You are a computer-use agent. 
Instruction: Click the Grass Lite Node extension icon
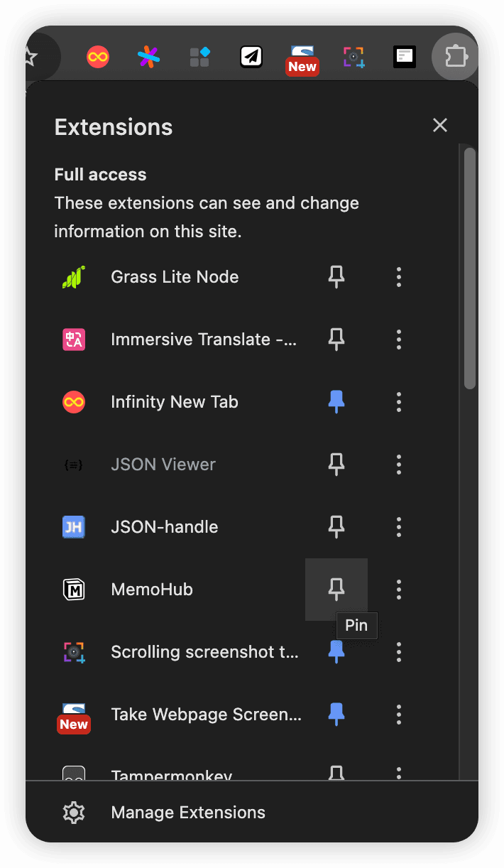pyautogui.click(x=74, y=277)
